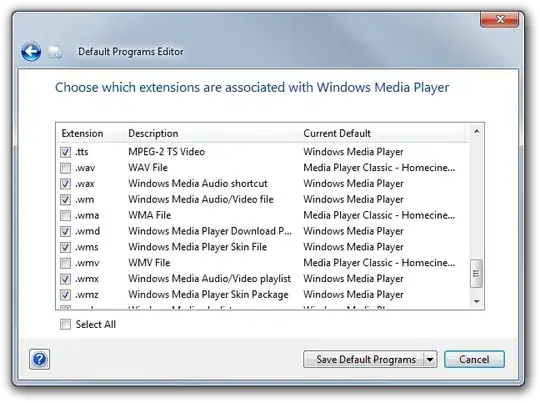The image size is (540, 403).
Task: Click the .tts row's Windows Media Player default
Action: click(353, 152)
